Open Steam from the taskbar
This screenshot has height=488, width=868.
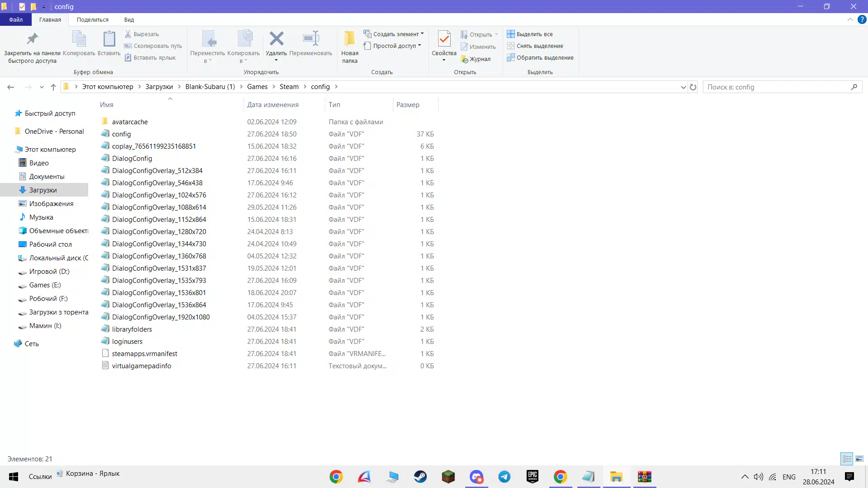click(x=420, y=477)
